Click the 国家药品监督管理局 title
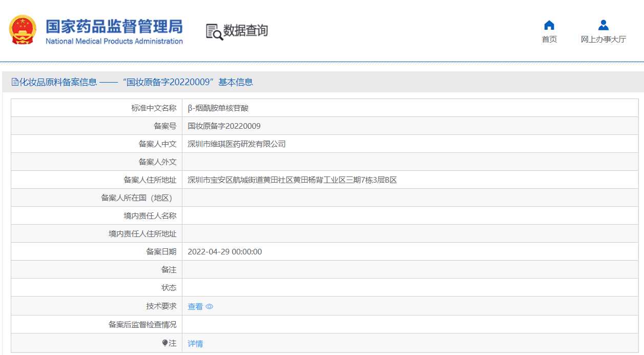The height and width of the screenshot is (355, 644). pyautogui.click(x=114, y=27)
